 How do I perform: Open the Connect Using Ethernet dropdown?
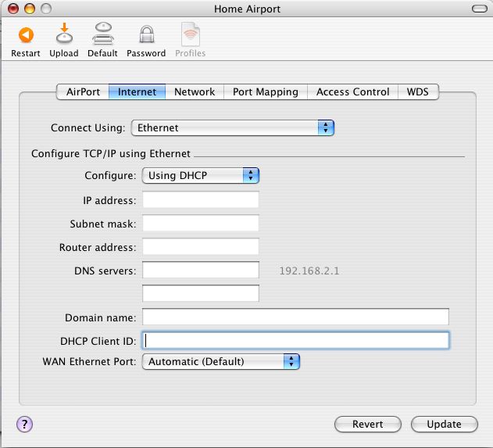pos(233,127)
